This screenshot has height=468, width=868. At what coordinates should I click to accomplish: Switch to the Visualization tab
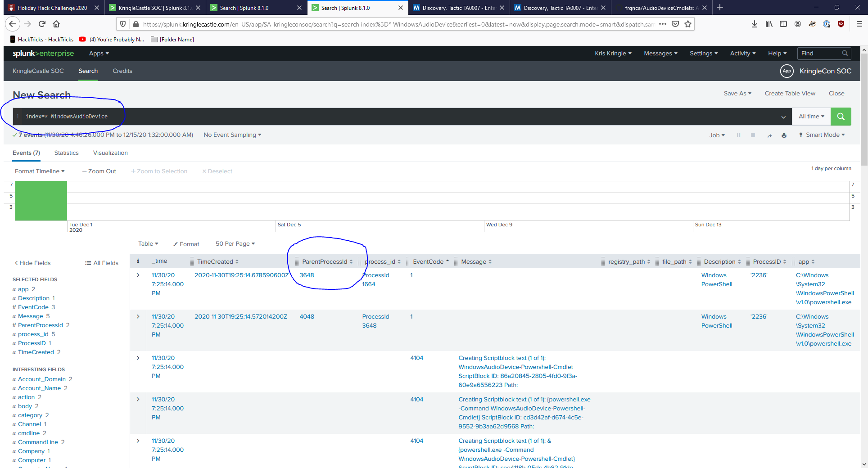110,153
